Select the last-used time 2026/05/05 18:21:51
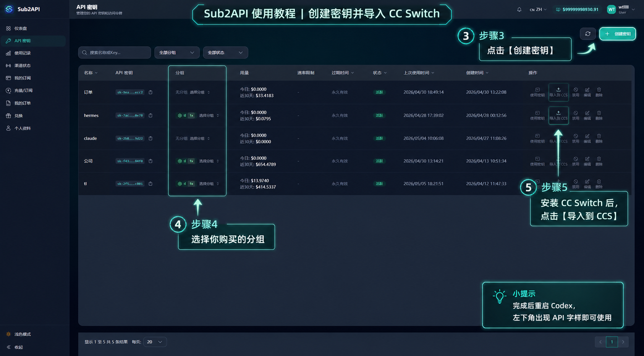 [x=424, y=184]
